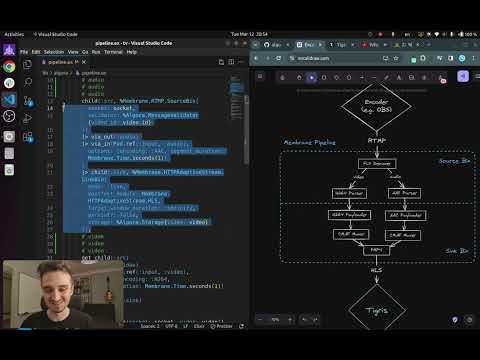Open the Source Control icon in activity bar
The height and width of the screenshot is (360, 480).
pos(28,101)
